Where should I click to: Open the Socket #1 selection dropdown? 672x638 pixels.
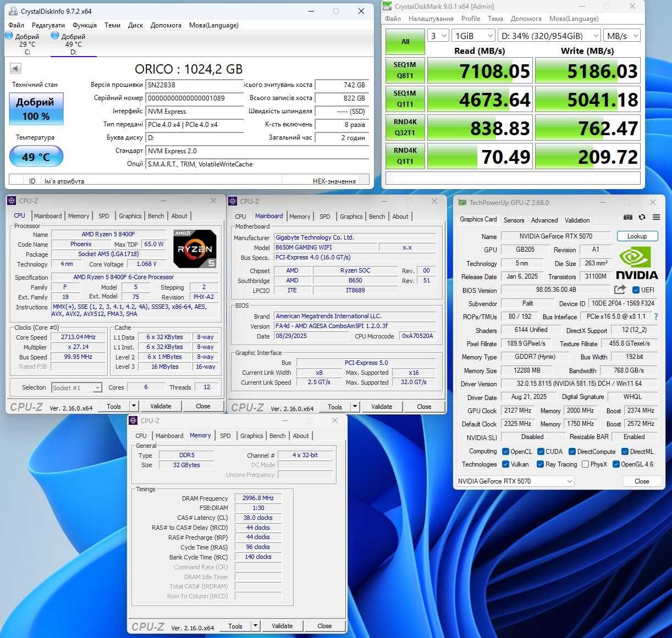(76, 387)
